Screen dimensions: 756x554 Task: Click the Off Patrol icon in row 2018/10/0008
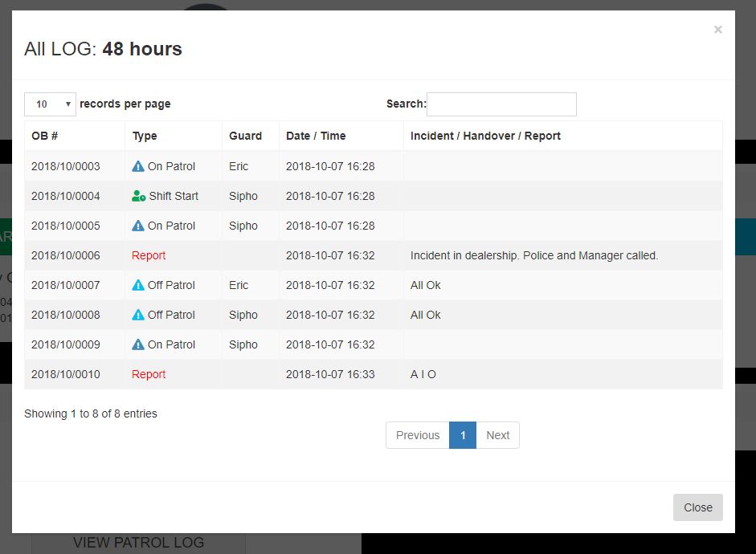(138, 315)
